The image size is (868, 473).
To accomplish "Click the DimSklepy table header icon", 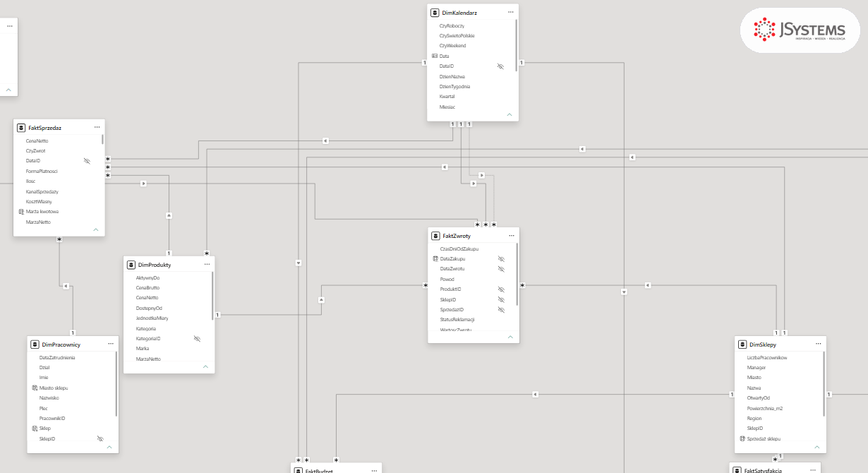I will (x=742, y=344).
